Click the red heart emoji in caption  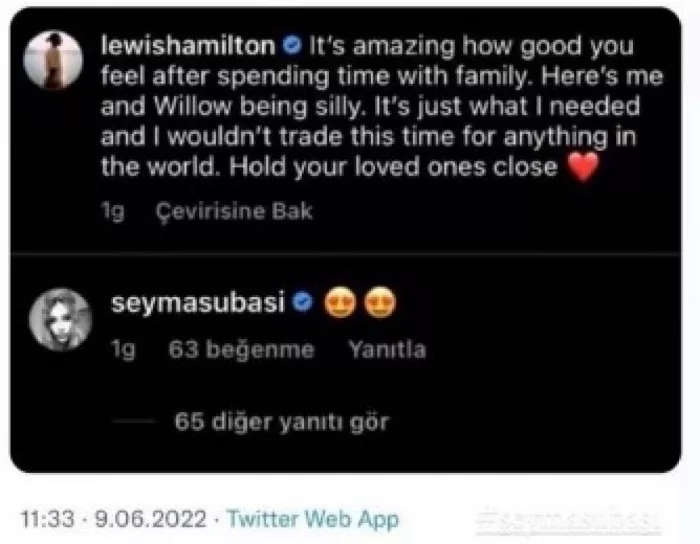(583, 166)
